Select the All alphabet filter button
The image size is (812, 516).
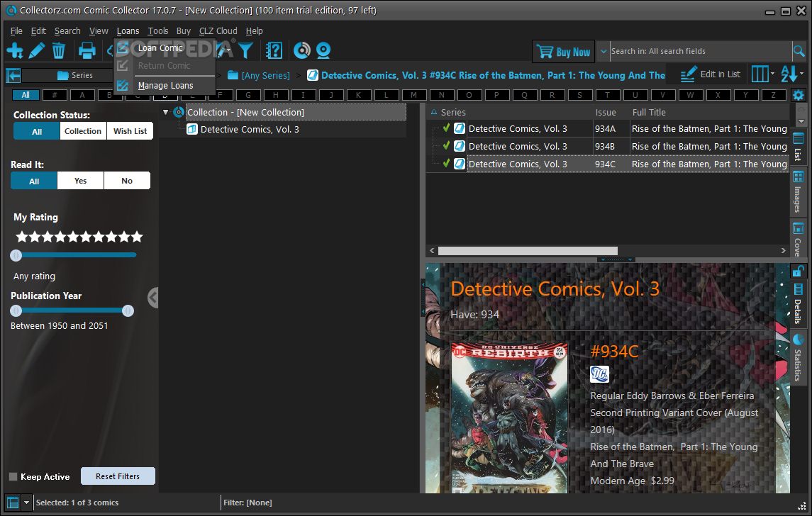(26, 95)
